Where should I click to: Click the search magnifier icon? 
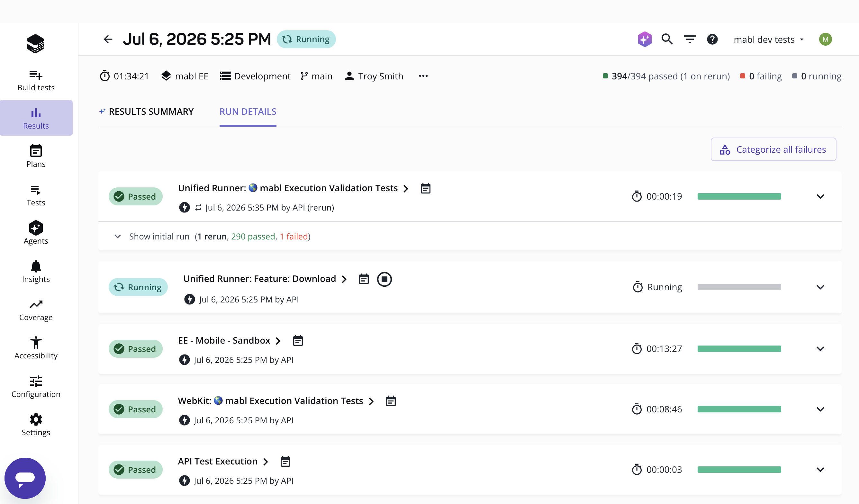(667, 39)
